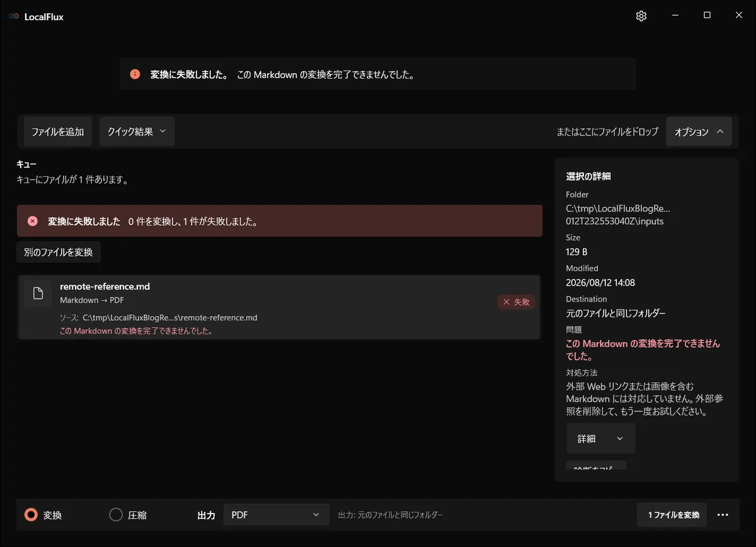
Task: Click the 1 ファイルを変換 button
Action: 672,515
